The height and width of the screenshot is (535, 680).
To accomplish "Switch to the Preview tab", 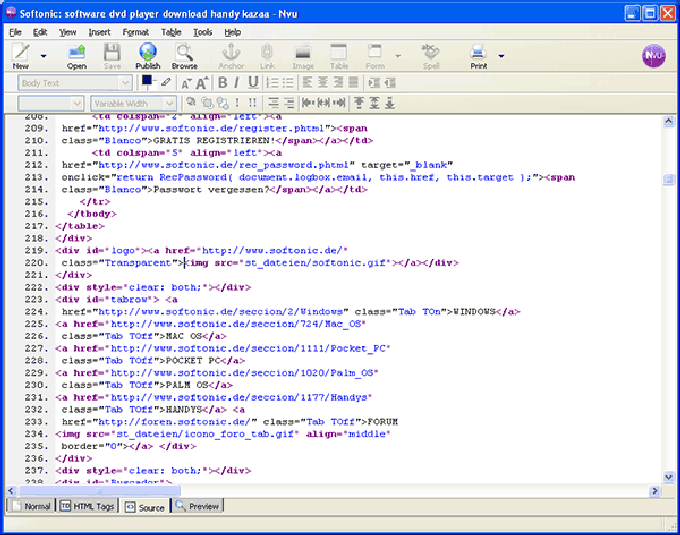I will pos(197,507).
